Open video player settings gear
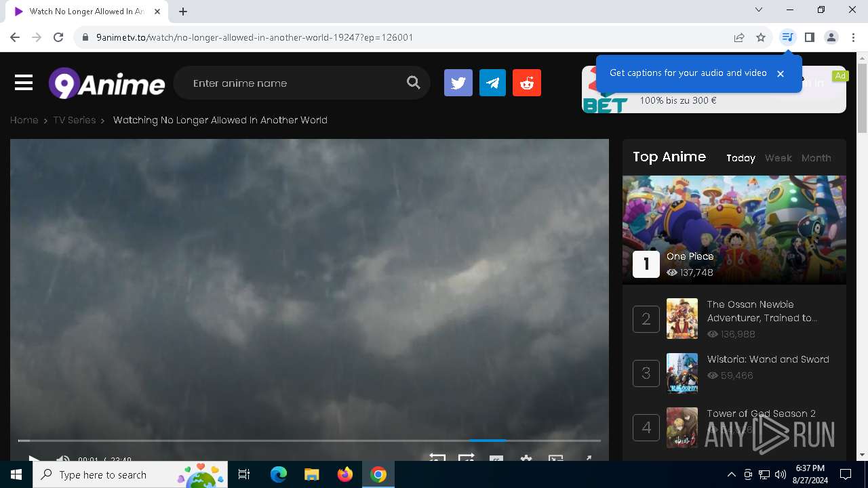The height and width of the screenshot is (488, 868). pyautogui.click(x=526, y=459)
